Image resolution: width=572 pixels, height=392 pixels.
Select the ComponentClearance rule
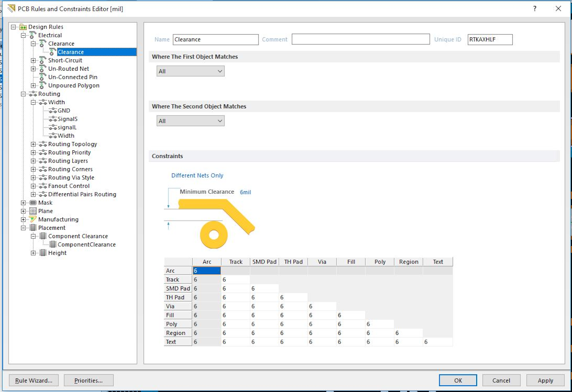[x=86, y=244]
